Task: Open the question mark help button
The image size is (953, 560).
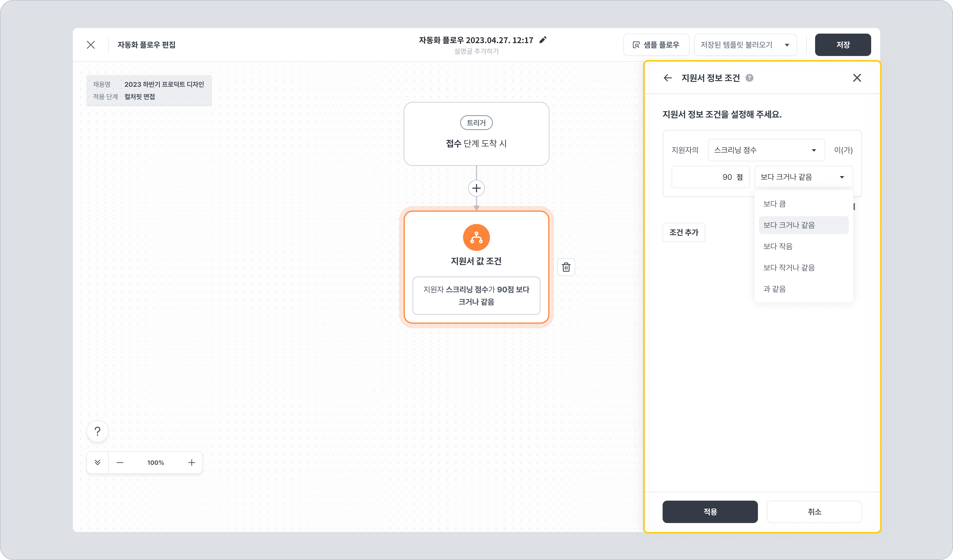Action: click(98, 431)
